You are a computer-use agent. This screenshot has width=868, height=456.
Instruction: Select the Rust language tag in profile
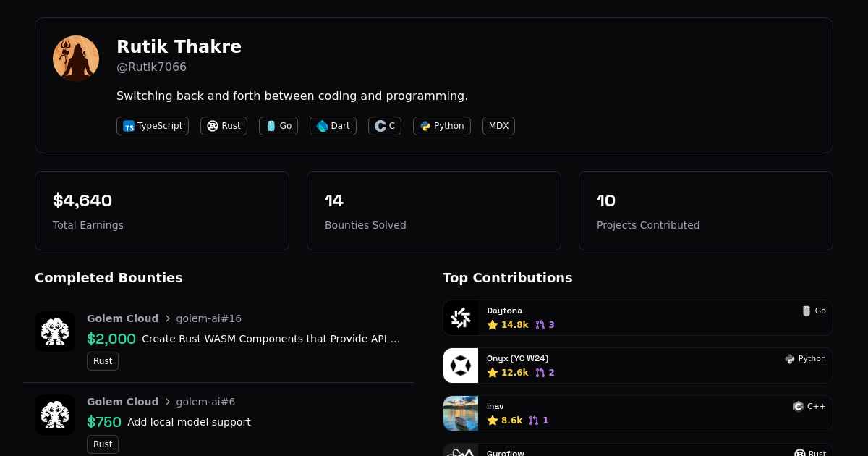[x=224, y=126]
